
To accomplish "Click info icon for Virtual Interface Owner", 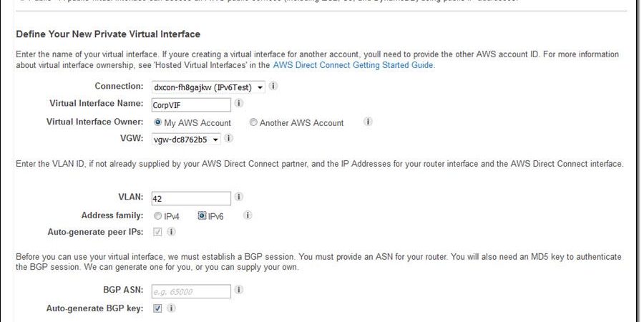I will [369, 122].
